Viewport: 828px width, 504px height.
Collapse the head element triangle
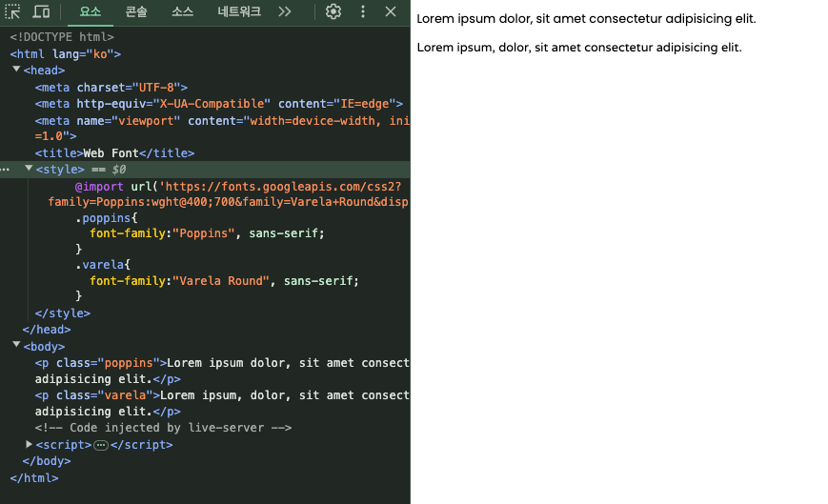tap(16, 70)
